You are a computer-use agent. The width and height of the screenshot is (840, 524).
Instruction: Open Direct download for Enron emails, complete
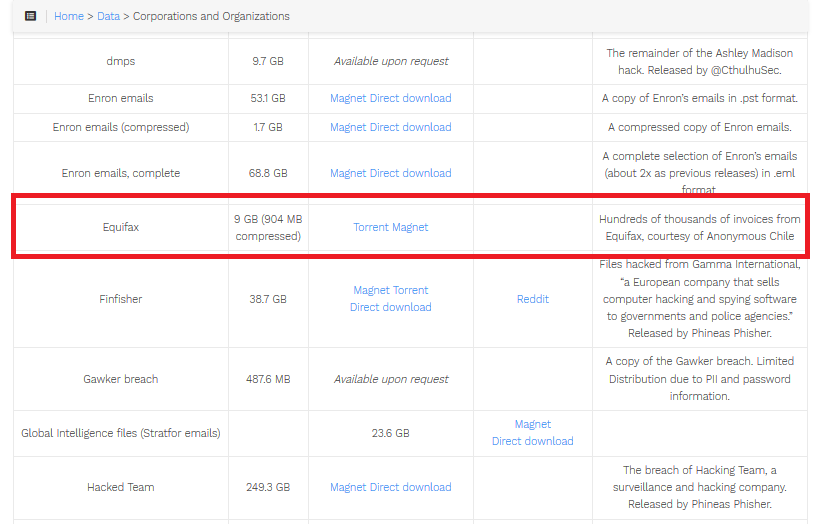(x=410, y=173)
